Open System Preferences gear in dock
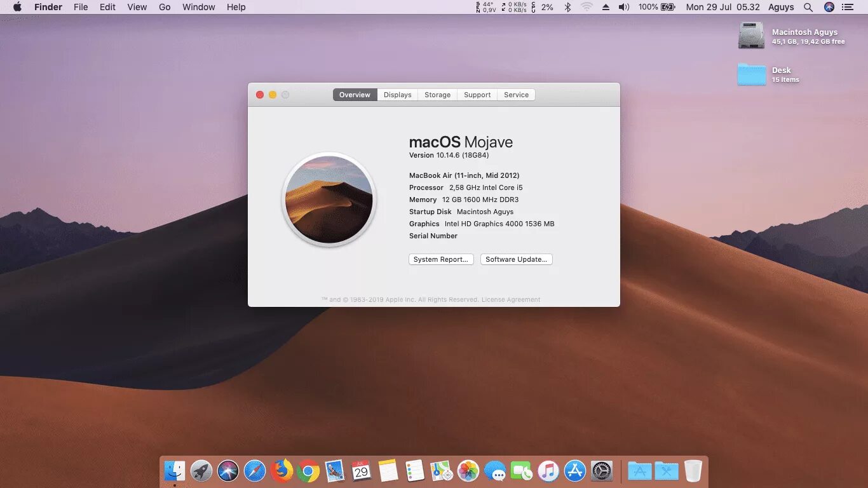 pos(602,471)
